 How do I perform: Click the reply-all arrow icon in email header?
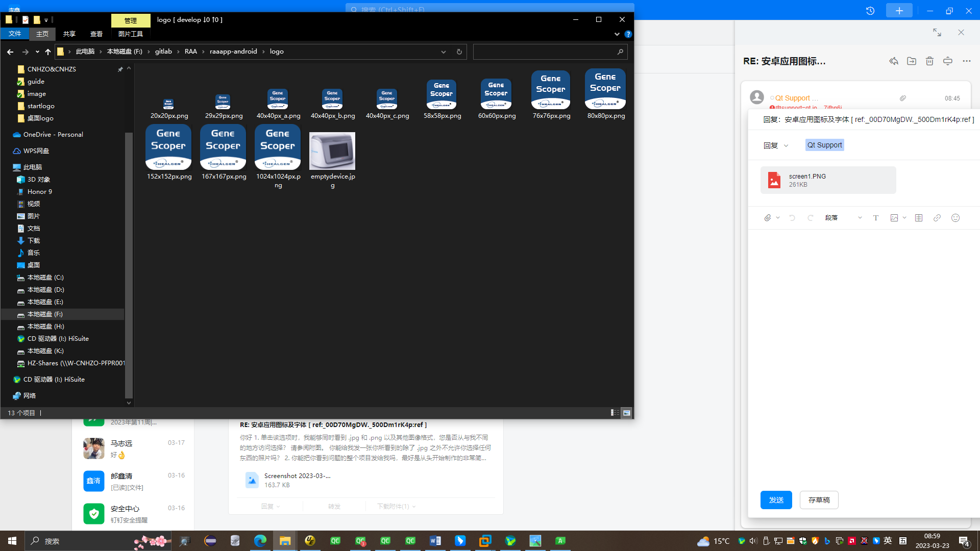[x=893, y=61]
